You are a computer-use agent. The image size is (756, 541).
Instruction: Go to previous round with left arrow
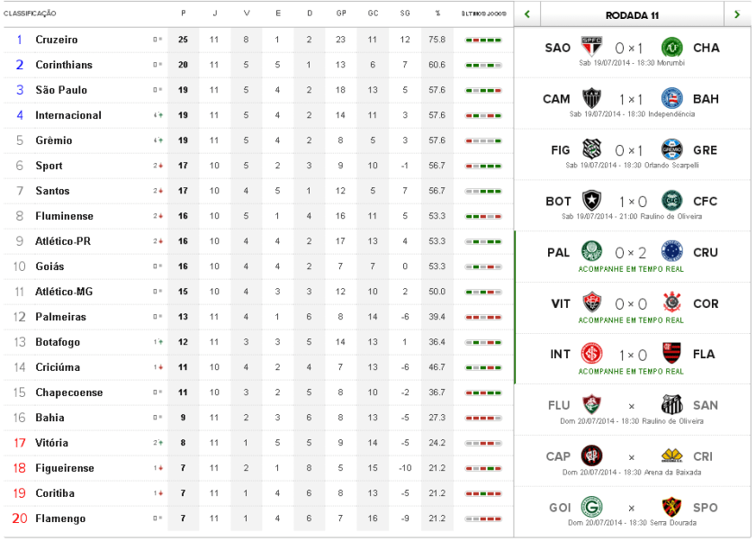[526, 14]
